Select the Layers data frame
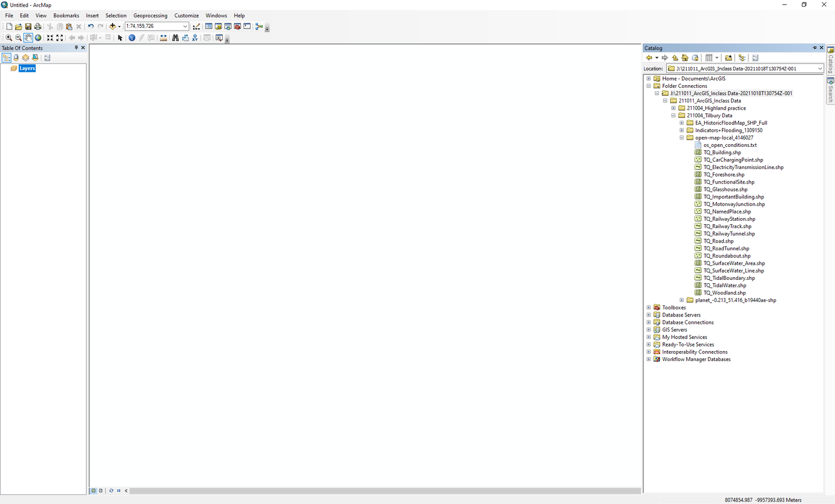Screen dimensions: 835x504 [27, 68]
